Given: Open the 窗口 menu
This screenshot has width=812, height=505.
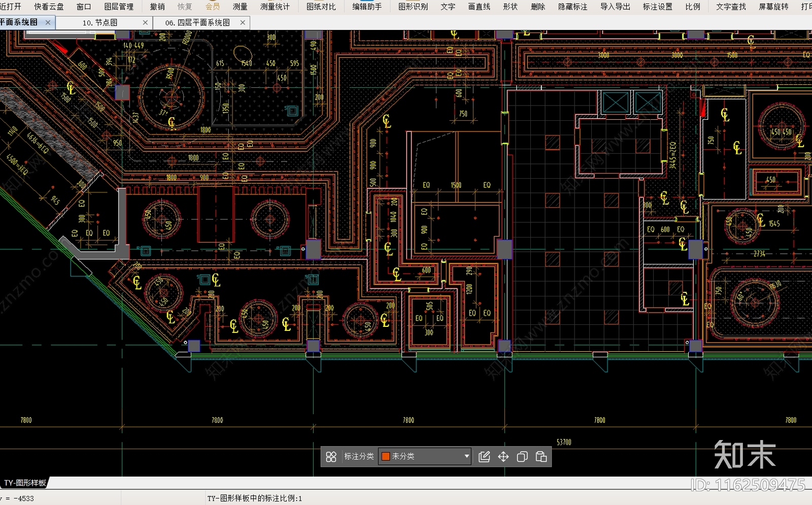Looking at the screenshot, I should tap(84, 7).
